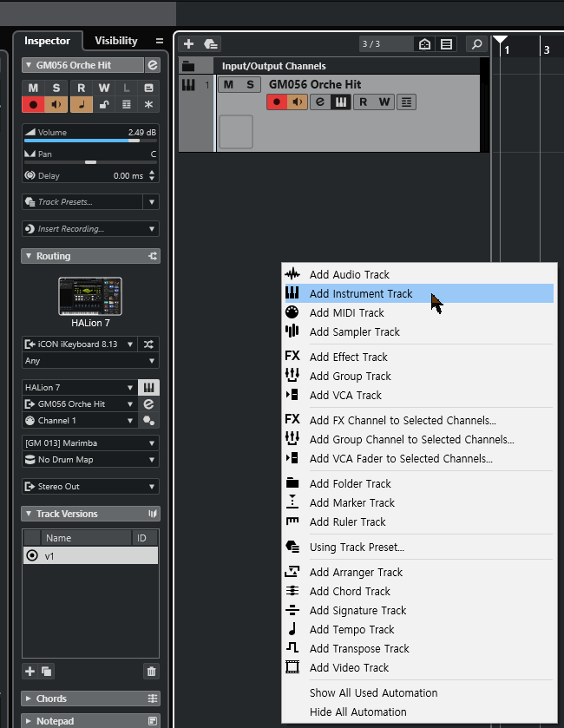Viewport: 564px width, 728px height.
Task: Click Edit Channel Settings icon in Inspector header
Action: (x=153, y=65)
